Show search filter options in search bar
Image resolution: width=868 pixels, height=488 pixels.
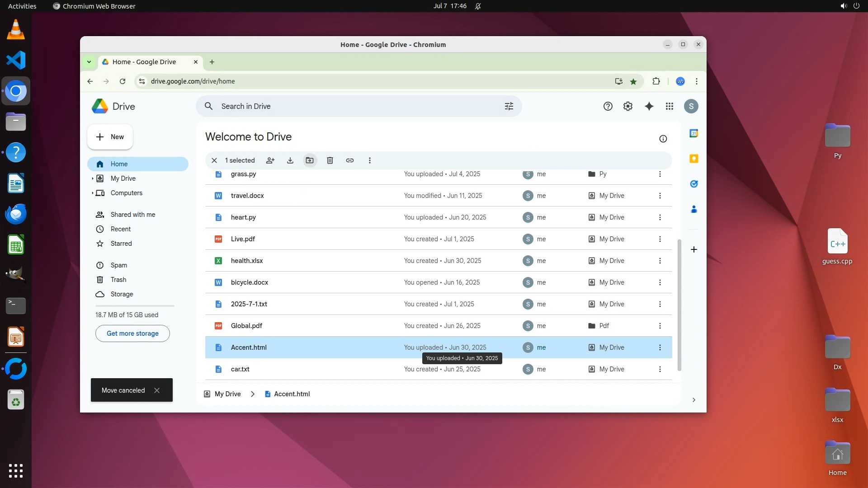[509, 106]
